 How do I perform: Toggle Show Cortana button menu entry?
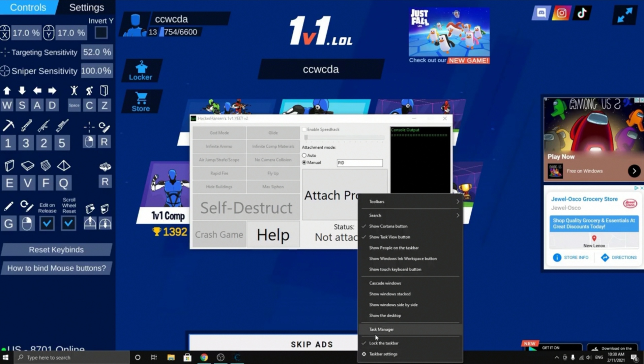(410, 226)
